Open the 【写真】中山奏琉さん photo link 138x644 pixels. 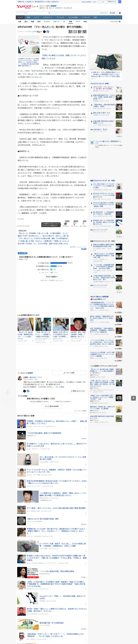(64, 57)
